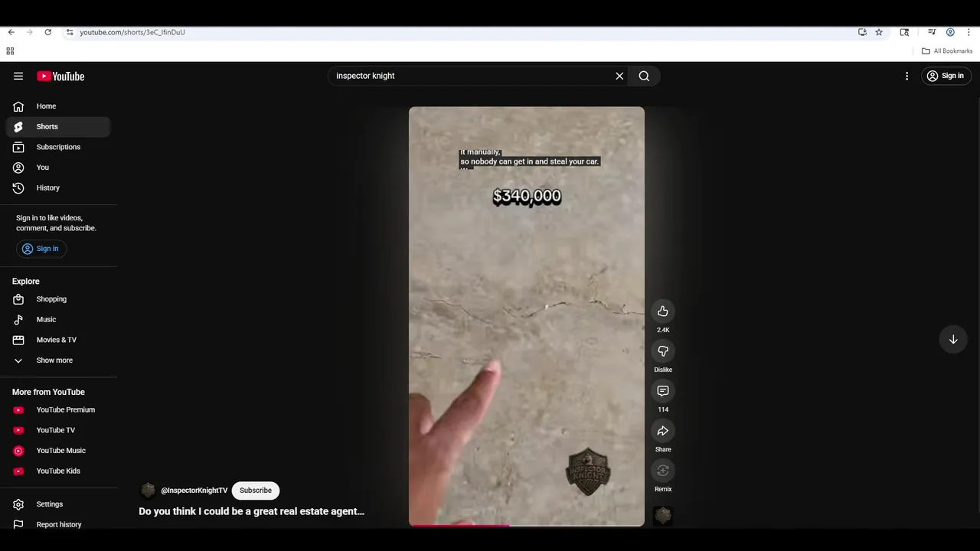The height and width of the screenshot is (551, 980).
Task: Open @InspectorKnightTV channel name
Action: 194,491
